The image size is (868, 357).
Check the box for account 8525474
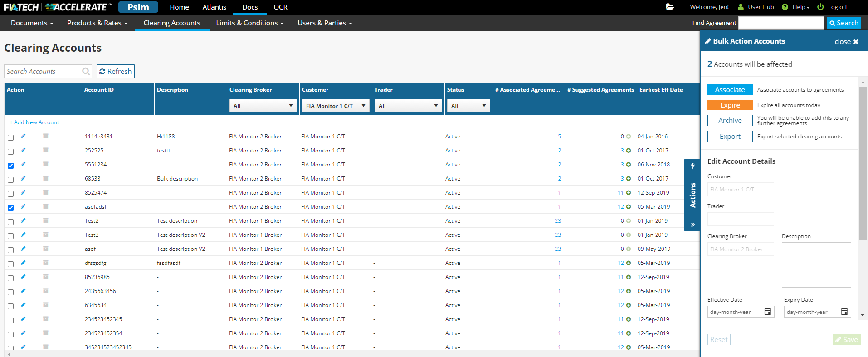click(x=11, y=194)
